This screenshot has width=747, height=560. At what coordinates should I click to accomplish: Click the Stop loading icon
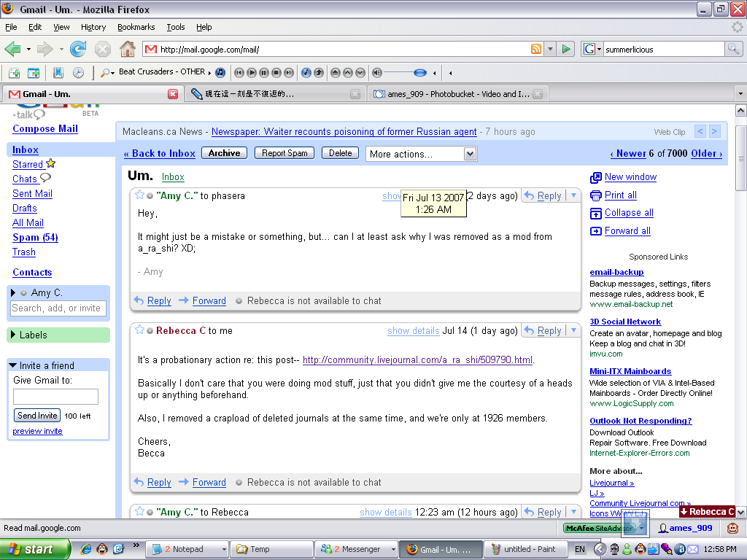coord(102,49)
